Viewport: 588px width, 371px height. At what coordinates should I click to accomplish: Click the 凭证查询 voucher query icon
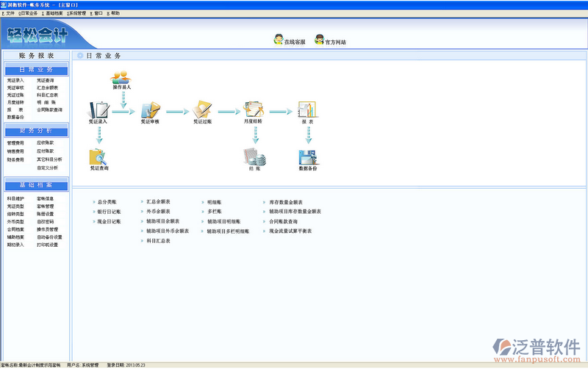pyautogui.click(x=98, y=157)
